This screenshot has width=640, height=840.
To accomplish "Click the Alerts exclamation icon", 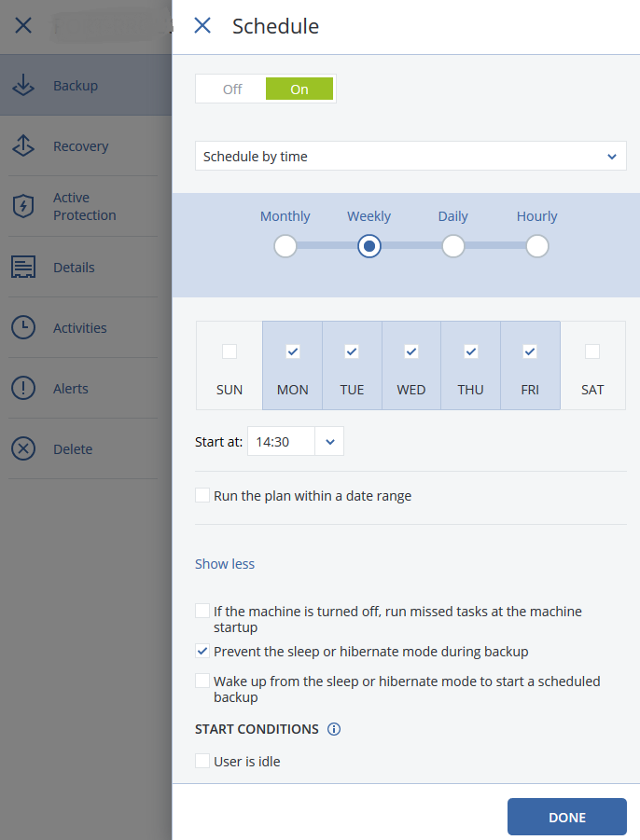I will click(x=23, y=388).
